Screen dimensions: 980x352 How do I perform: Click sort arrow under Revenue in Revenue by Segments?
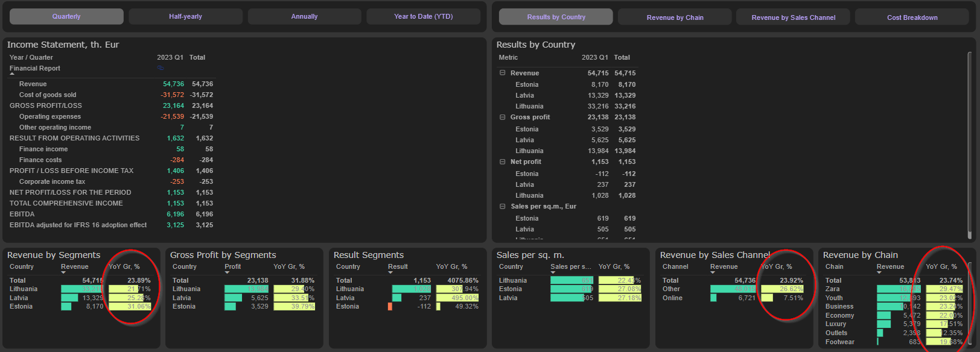[63, 272]
